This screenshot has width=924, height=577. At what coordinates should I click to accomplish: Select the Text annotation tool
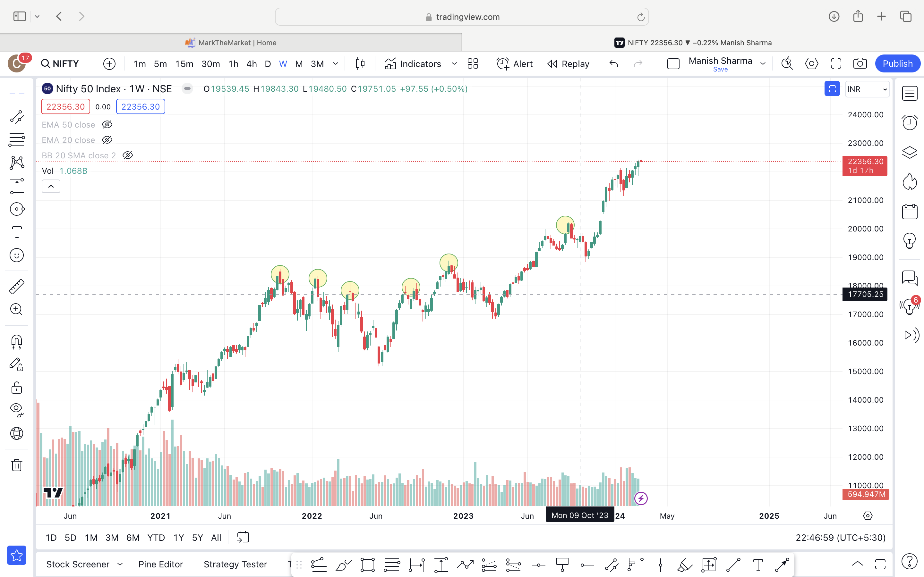17,232
